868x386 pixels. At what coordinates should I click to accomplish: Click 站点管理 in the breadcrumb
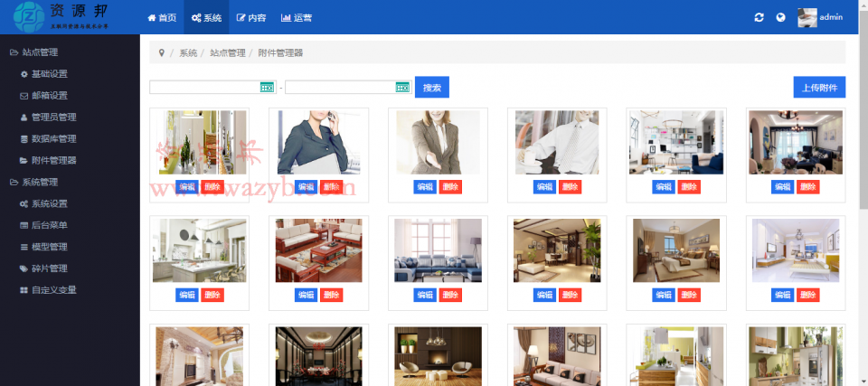point(227,53)
